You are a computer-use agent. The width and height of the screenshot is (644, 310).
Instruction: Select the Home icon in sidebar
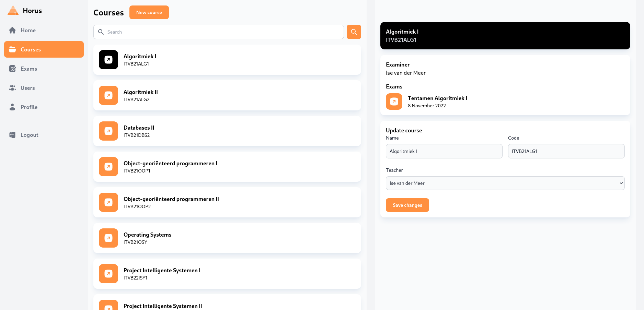pos(12,30)
